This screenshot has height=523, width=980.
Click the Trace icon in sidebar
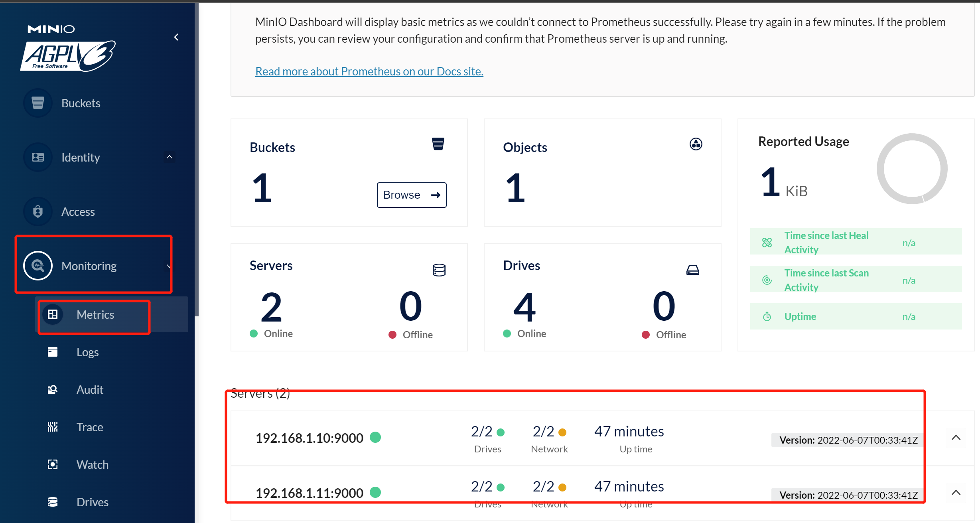[53, 427]
